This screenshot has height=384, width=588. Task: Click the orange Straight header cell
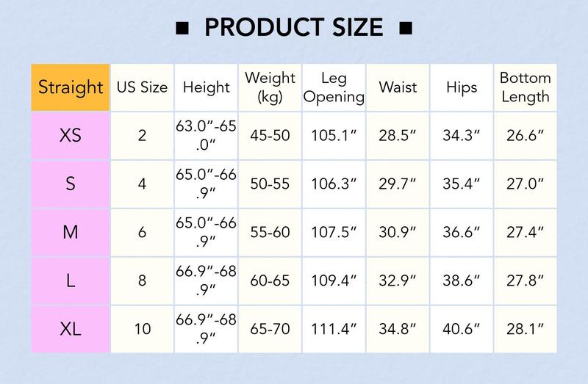pyautogui.click(x=71, y=87)
